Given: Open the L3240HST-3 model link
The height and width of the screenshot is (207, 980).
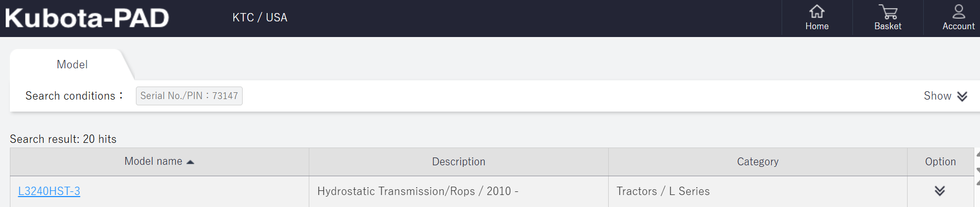Looking at the screenshot, I should point(49,191).
